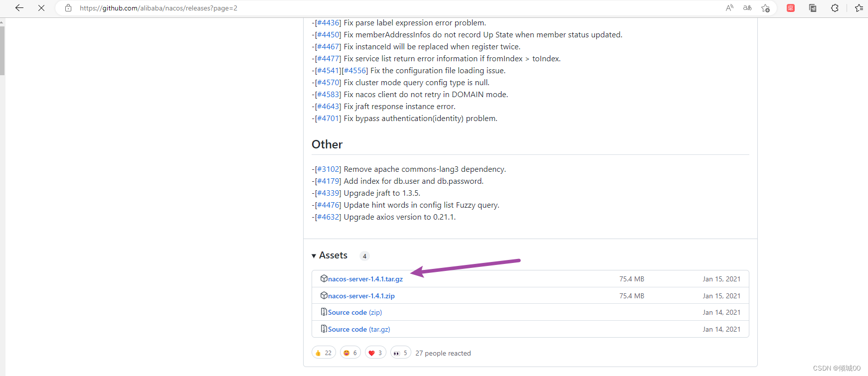The width and height of the screenshot is (868, 376).
Task: Open issue #4467 link
Action: click(328, 47)
